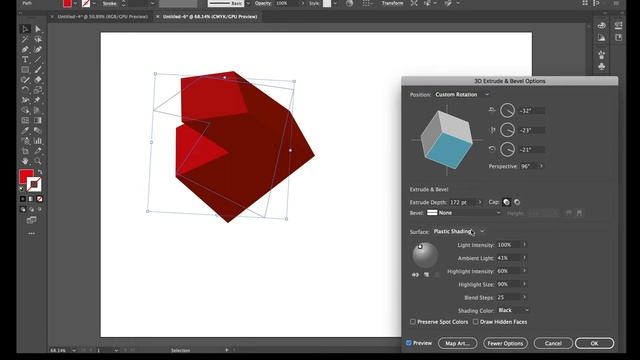
Task: Click the Fewer Options button
Action: pos(505,343)
